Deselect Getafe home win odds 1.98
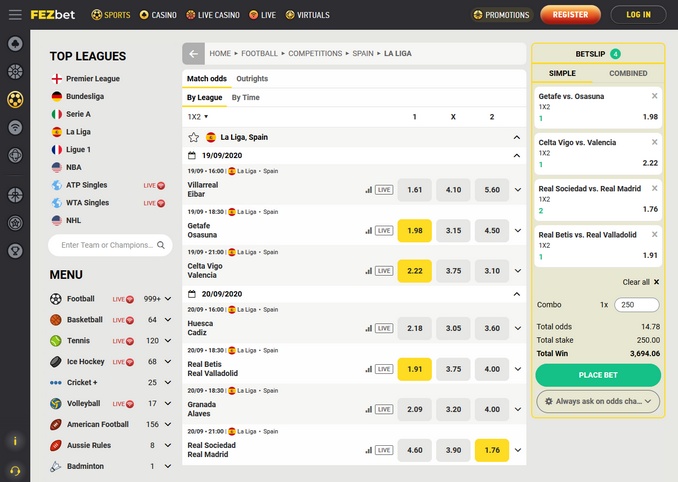 (415, 230)
